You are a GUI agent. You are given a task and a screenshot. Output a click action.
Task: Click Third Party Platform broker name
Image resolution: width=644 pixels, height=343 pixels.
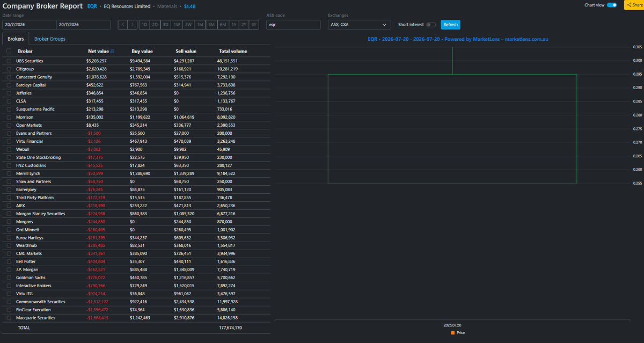(x=34, y=198)
